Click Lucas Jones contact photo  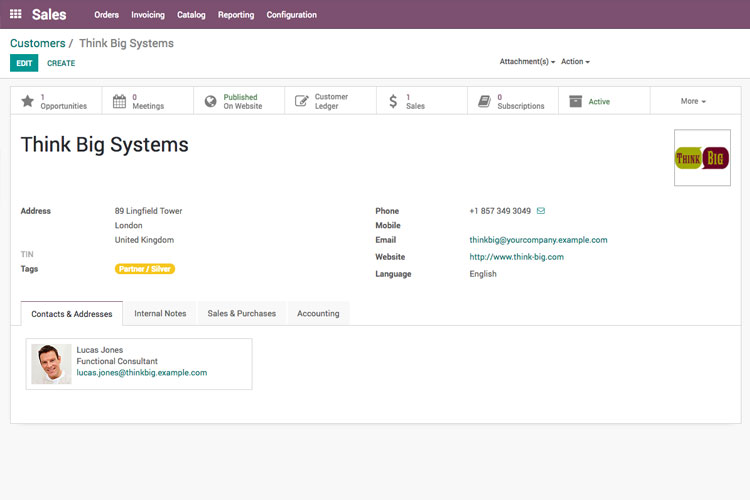tap(51, 364)
